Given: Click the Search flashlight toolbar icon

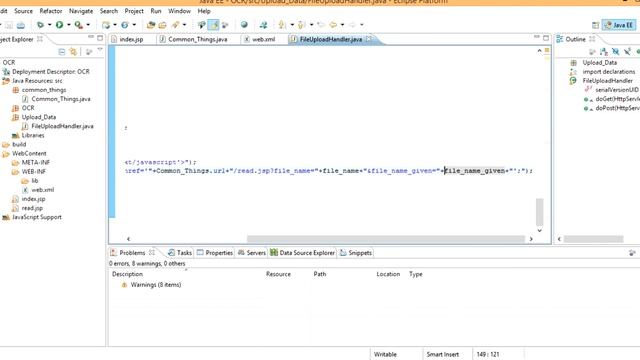Looking at the screenshot, I should click(176, 25).
